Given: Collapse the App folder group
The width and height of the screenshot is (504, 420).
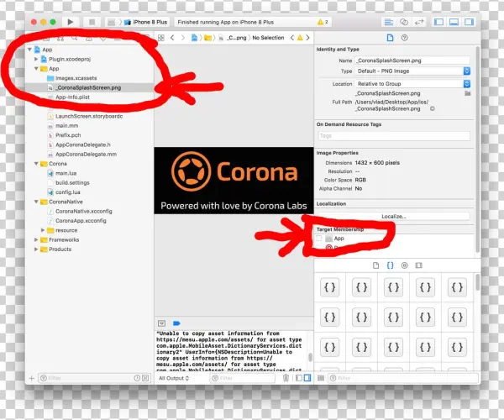Looking at the screenshot, I should [x=36, y=68].
